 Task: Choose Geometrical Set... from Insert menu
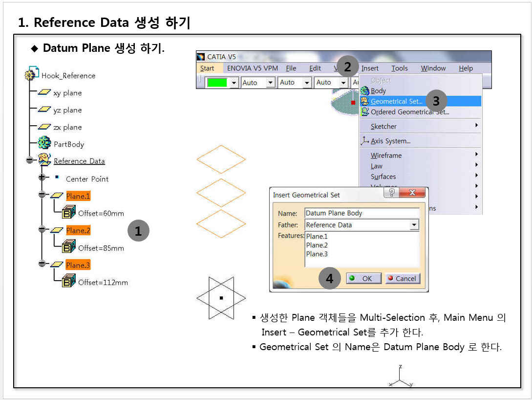click(x=397, y=101)
